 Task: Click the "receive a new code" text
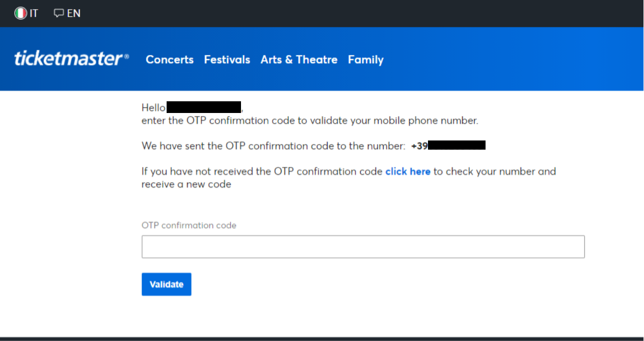coord(186,184)
